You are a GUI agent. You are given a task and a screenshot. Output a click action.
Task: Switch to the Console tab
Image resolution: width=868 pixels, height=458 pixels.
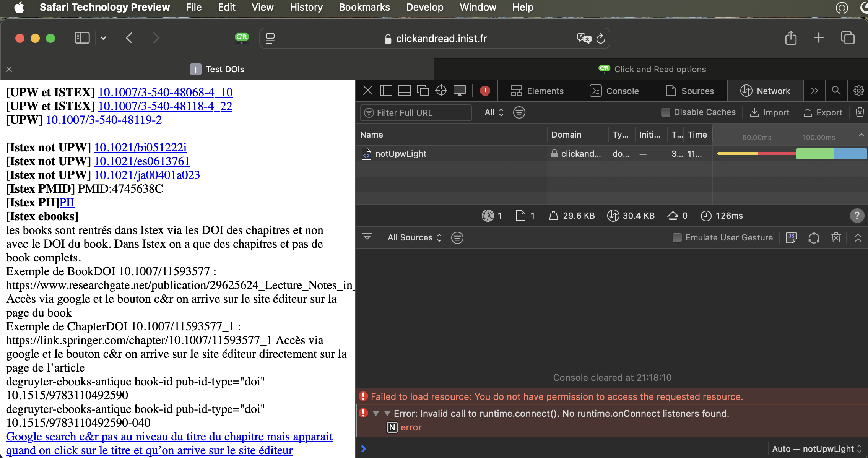tap(614, 91)
